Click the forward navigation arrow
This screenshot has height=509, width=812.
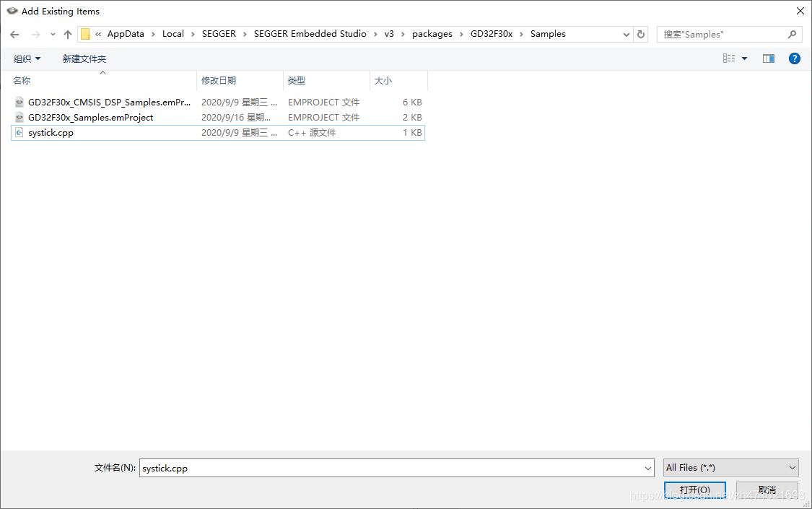click(x=36, y=34)
